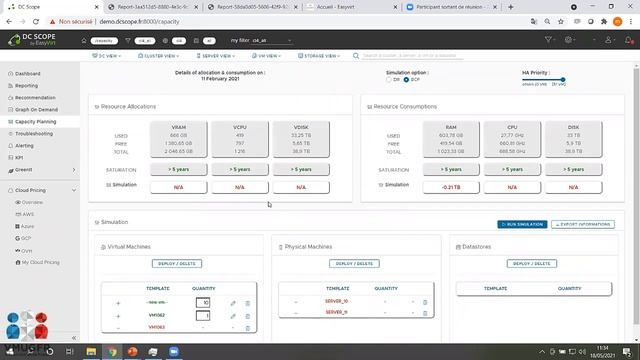This screenshot has height=360, width=640.
Task: Open File Explorer from the taskbar
Action: click(91, 351)
